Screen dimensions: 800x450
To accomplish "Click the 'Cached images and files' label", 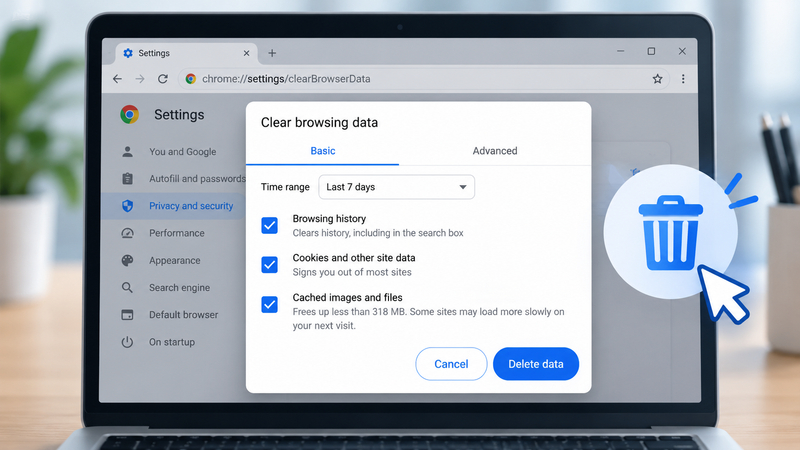I will pos(347,297).
